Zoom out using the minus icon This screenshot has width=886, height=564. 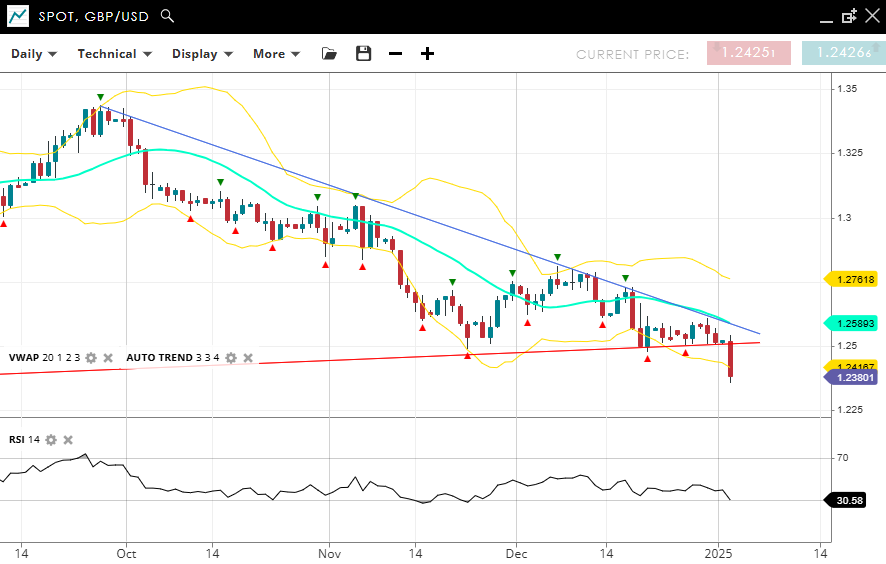[395, 54]
